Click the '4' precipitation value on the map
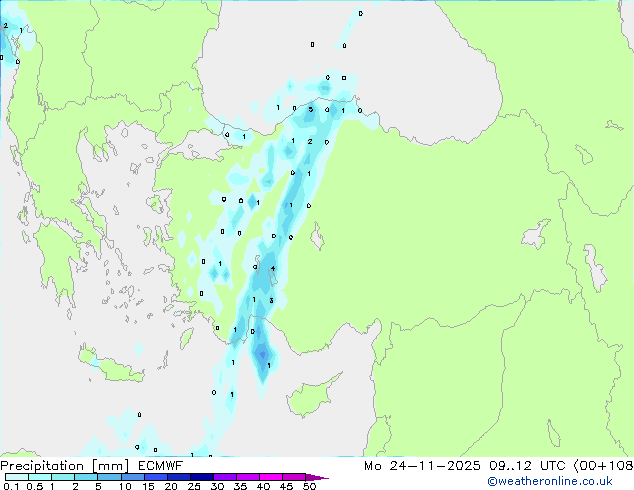This screenshot has width=634, height=490. tap(273, 268)
